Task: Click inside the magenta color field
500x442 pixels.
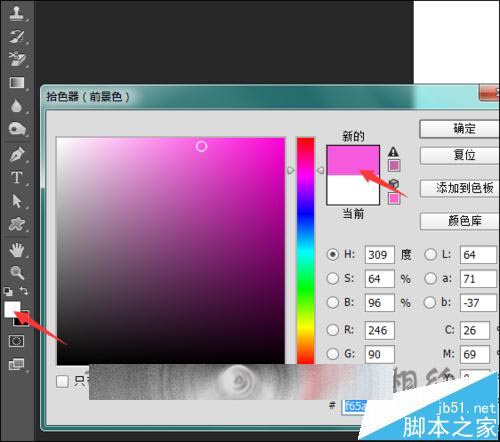Action: coord(171,251)
